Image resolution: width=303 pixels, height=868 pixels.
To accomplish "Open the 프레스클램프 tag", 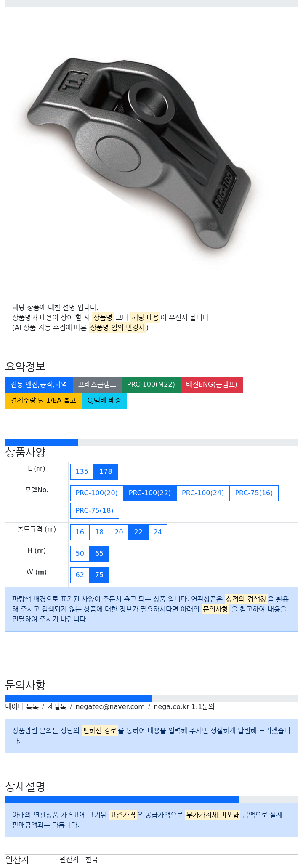I will click(97, 385).
